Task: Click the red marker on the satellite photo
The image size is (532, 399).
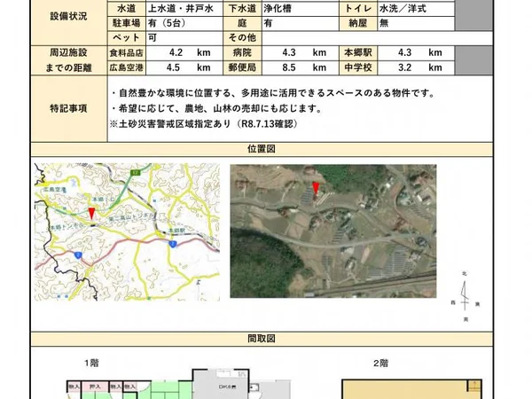Action: (316, 188)
